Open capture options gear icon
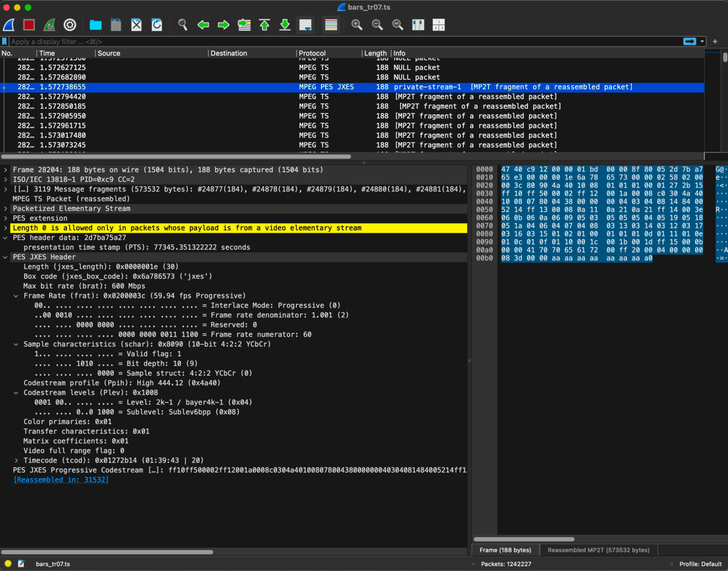The height and width of the screenshot is (571, 728). pos(70,25)
